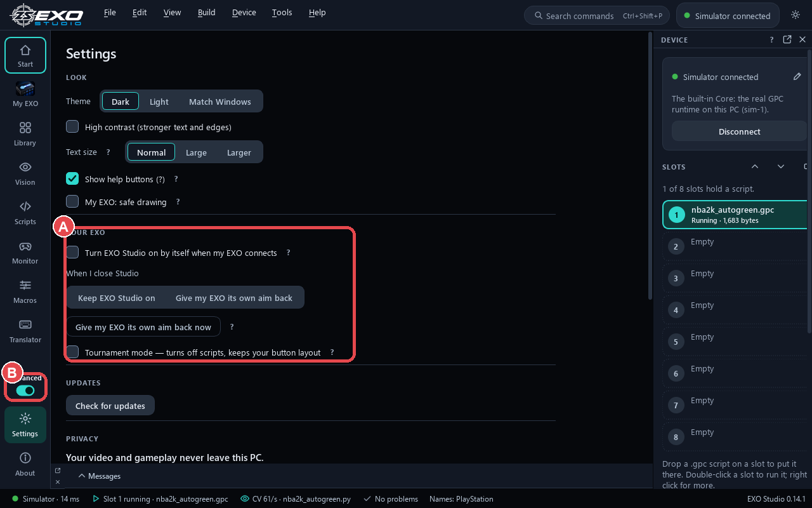
Task: Click the down chevron in the Slots header
Action: point(781,166)
